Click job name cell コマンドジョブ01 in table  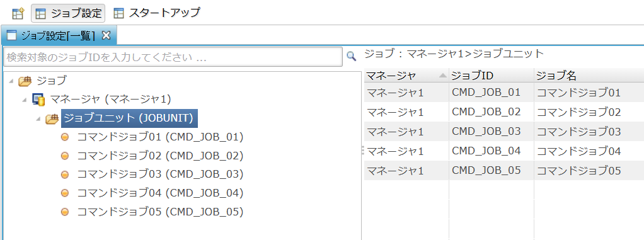point(589,93)
